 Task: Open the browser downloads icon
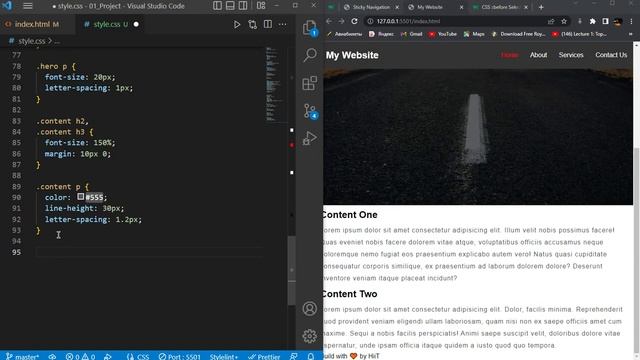tap(580, 21)
